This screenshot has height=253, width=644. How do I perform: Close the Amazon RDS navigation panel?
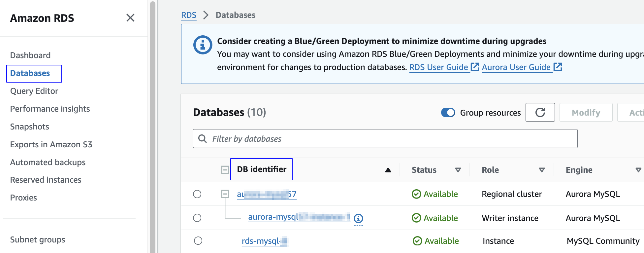[130, 18]
